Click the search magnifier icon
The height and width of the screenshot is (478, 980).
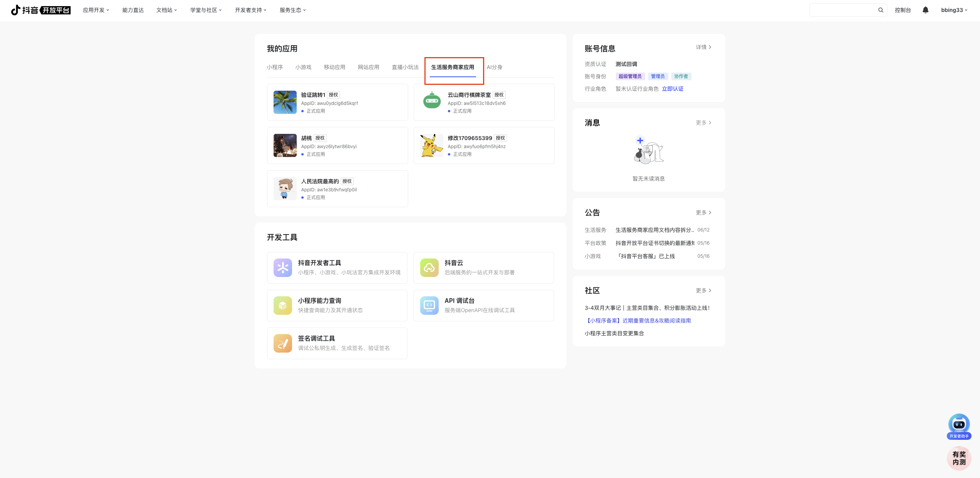point(881,10)
